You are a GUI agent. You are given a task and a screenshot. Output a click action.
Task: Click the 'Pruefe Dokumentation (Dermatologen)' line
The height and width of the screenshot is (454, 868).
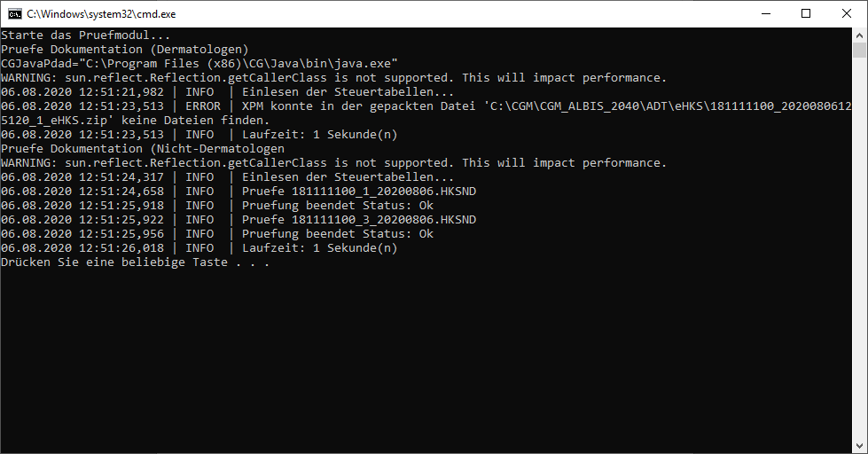[124, 50]
